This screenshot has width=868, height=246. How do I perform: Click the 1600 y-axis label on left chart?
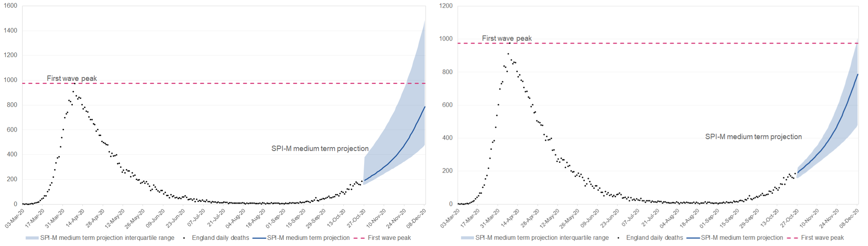10,6
